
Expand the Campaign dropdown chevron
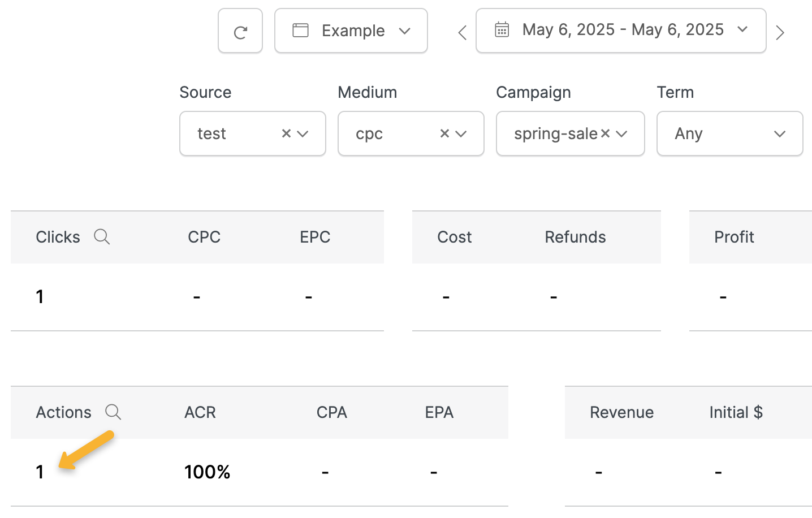click(622, 134)
